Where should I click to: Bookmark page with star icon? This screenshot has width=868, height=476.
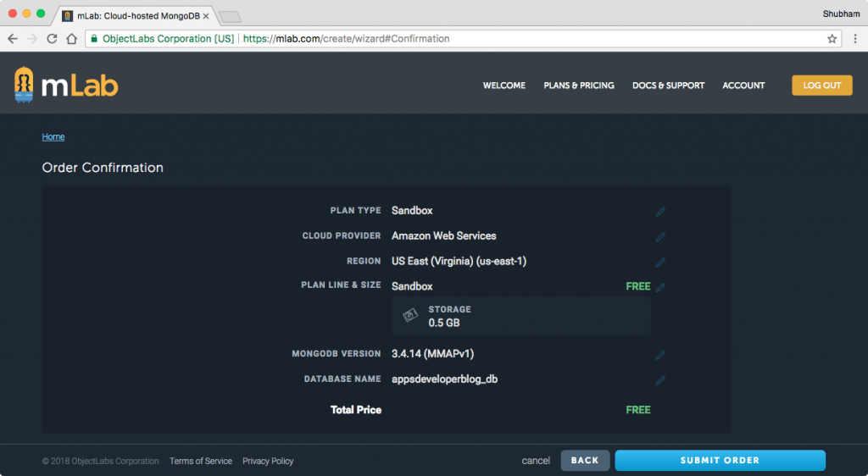click(832, 39)
